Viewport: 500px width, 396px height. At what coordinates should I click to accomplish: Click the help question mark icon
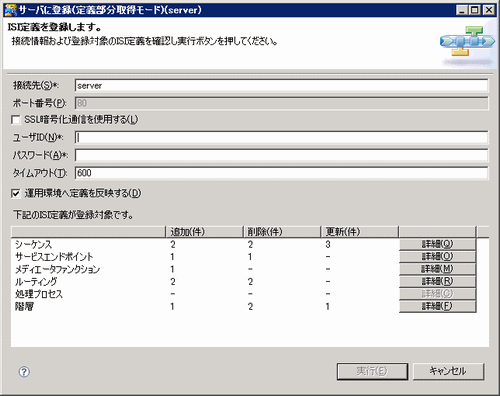coord(24,372)
